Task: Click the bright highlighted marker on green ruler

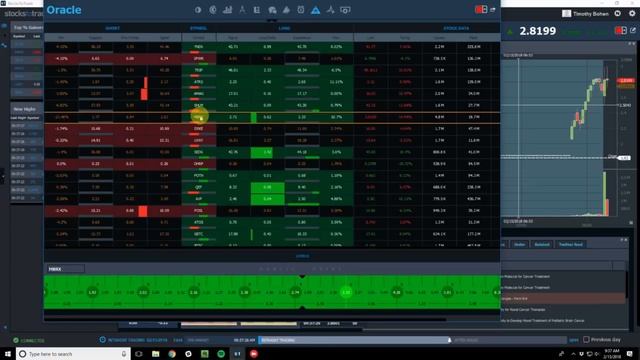Action: point(346,292)
